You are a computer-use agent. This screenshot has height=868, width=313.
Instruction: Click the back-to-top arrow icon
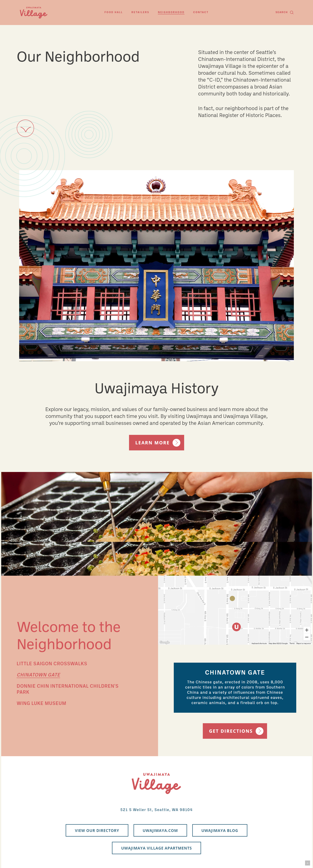(x=307, y=863)
